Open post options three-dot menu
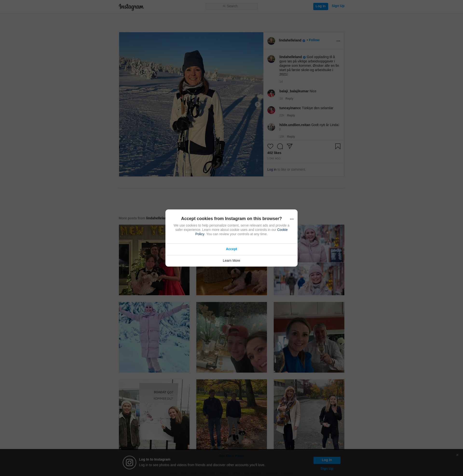 click(338, 41)
